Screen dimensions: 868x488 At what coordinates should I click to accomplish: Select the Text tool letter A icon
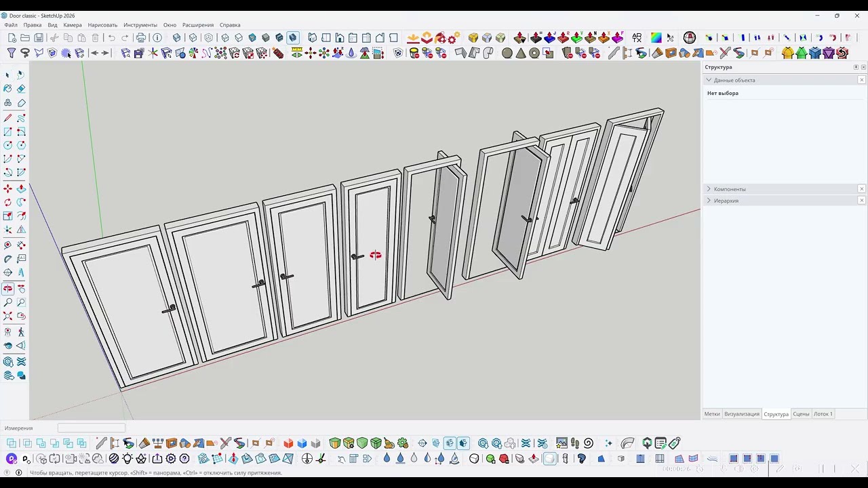[x=21, y=272]
